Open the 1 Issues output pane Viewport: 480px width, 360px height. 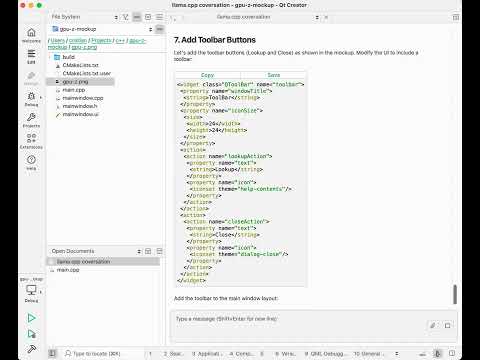(x=150, y=353)
